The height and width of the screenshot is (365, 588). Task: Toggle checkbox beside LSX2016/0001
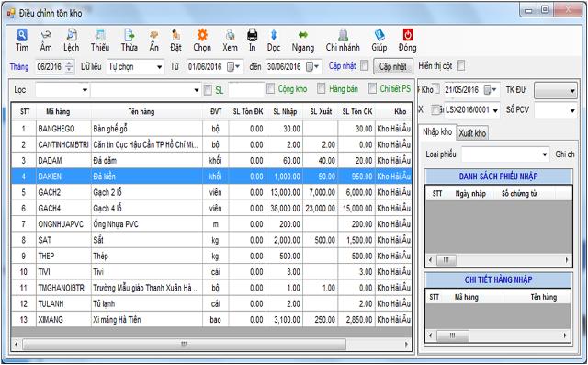coord(435,110)
